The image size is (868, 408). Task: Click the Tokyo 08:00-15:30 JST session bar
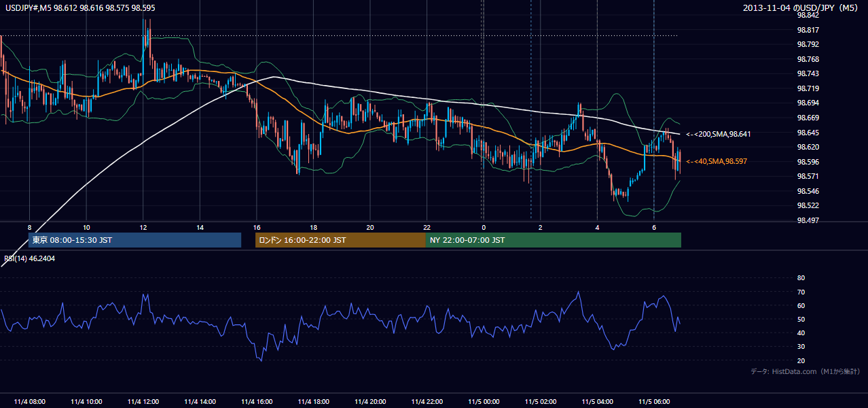(x=135, y=240)
